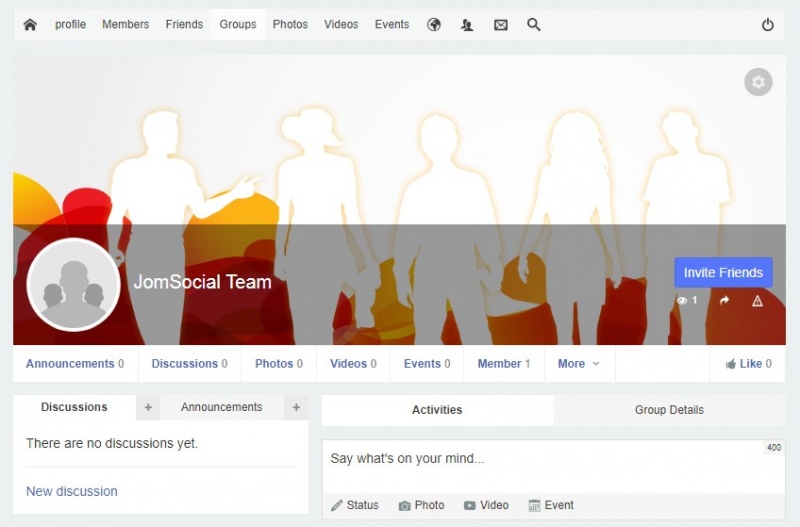
Task: Choose Photo post type
Action: tap(421, 505)
